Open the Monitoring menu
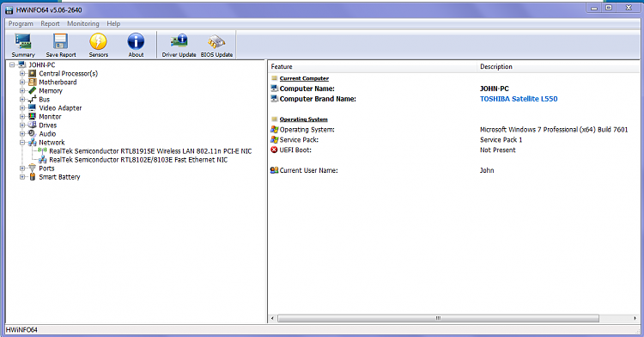 83,24
